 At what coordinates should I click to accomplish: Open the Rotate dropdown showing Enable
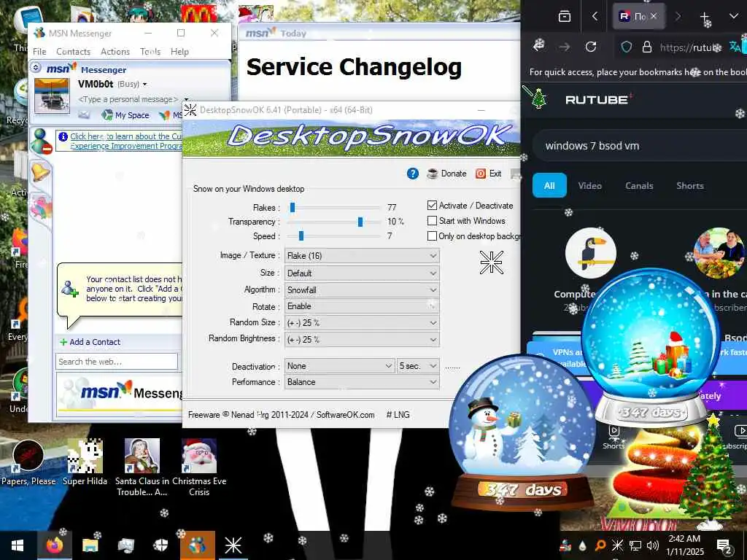(362, 306)
